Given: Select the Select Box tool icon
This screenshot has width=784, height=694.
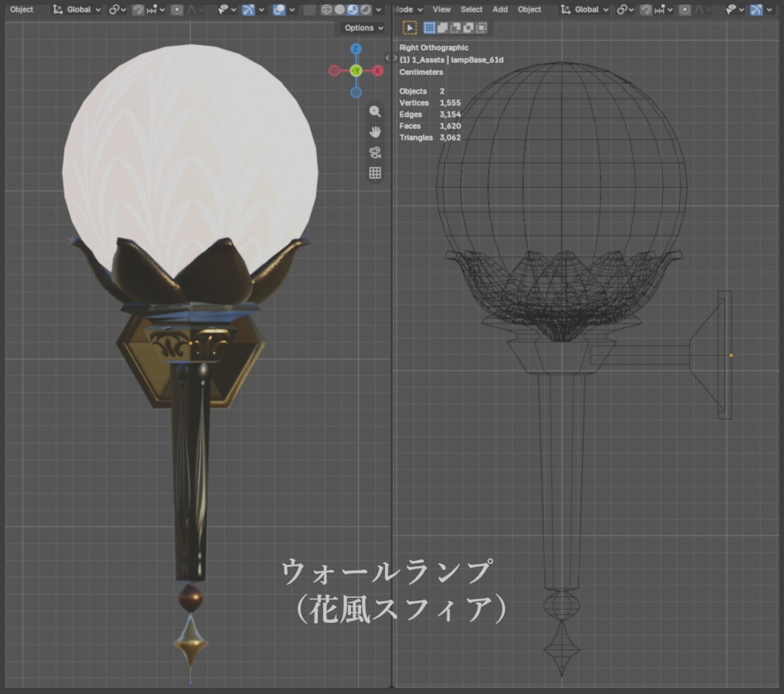Looking at the screenshot, I should pos(410,28).
